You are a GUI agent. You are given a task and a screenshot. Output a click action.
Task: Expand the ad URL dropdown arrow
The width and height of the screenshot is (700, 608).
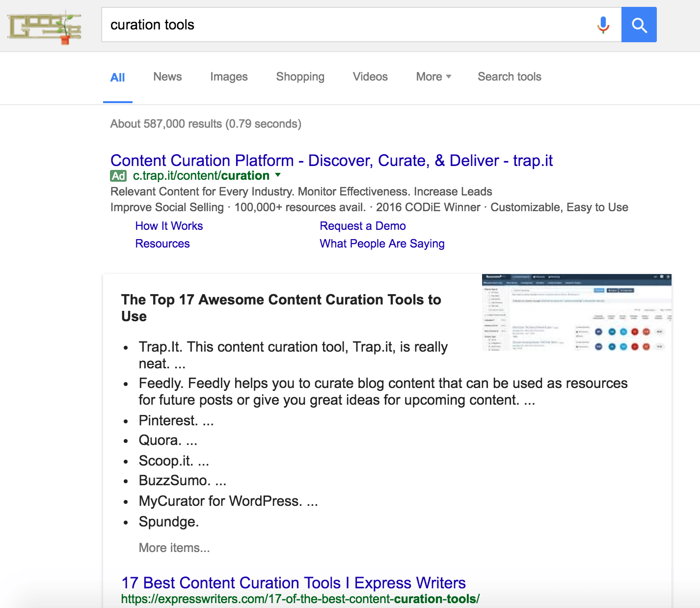click(278, 175)
